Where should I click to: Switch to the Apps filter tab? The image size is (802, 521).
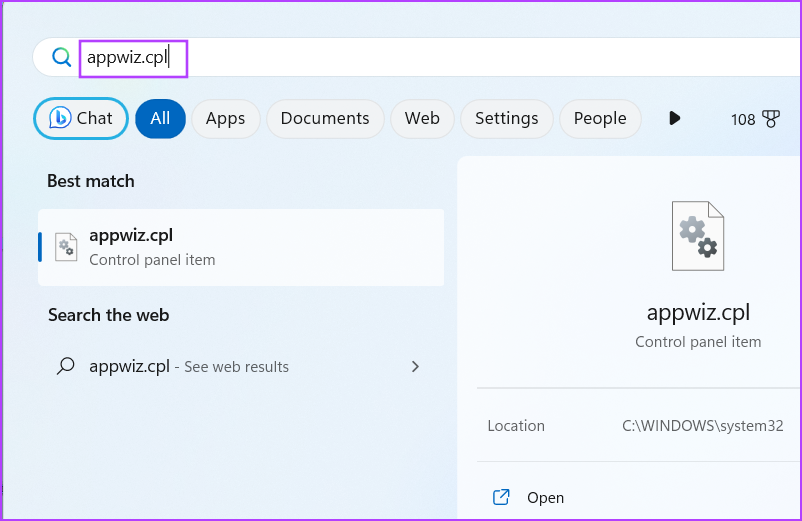click(x=226, y=119)
